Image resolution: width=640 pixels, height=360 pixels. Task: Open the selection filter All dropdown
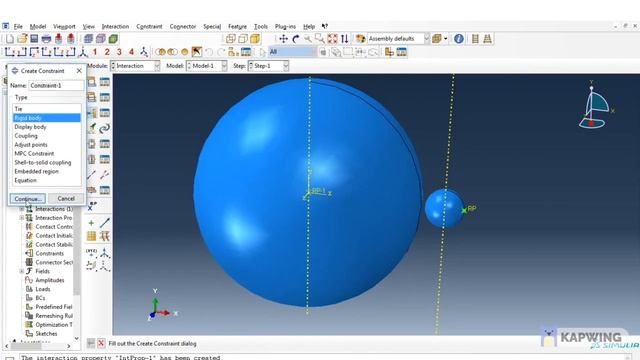(x=292, y=52)
